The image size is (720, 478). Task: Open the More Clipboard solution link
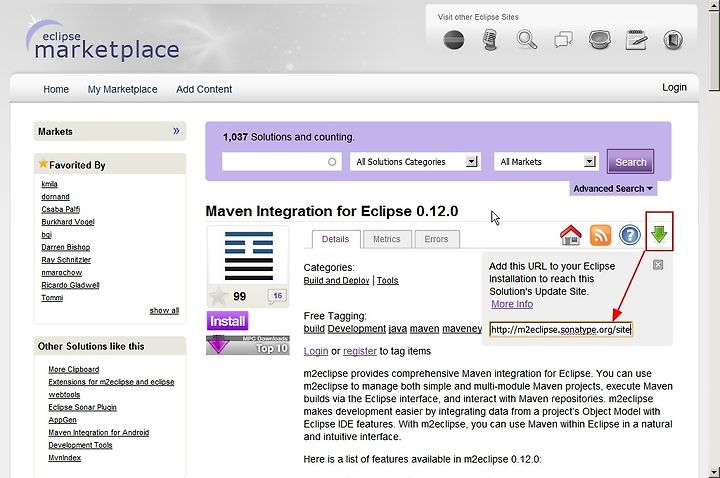tap(73, 369)
